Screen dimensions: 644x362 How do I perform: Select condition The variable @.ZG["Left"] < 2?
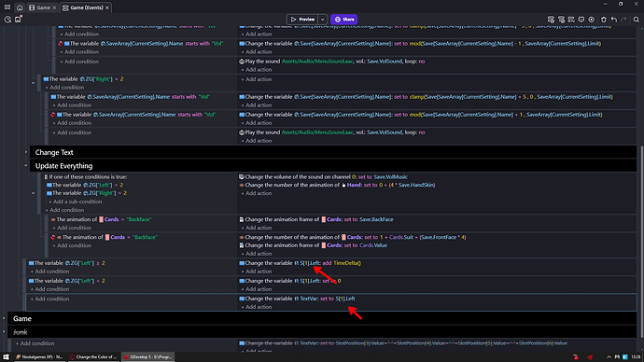pyautogui.click(x=66, y=281)
